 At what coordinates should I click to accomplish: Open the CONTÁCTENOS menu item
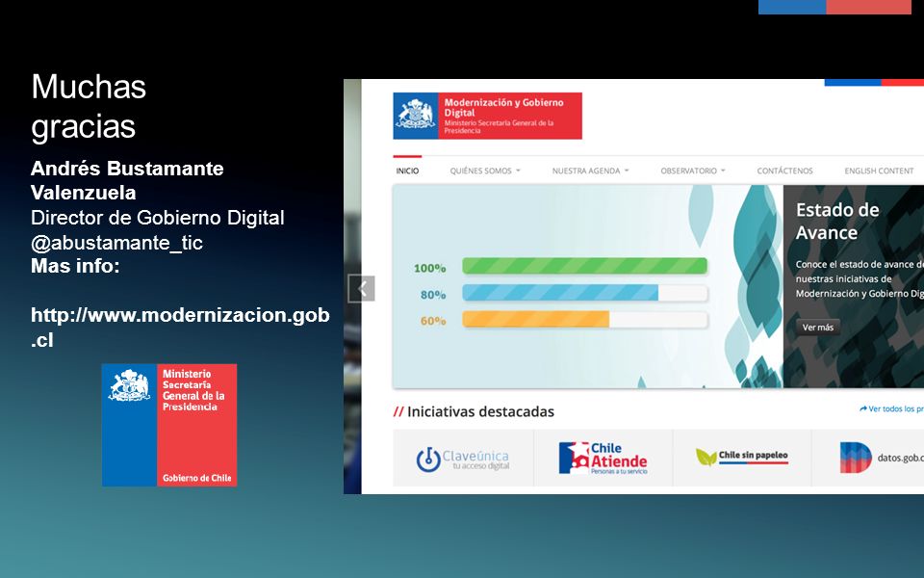[x=784, y=171]
